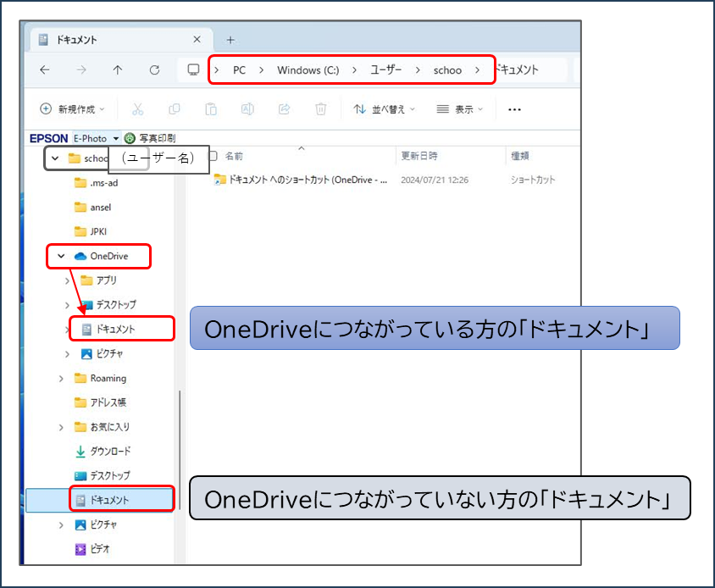Click the Rename icon in toolbar
The image size is (715, 588).
tap(247, 109)
